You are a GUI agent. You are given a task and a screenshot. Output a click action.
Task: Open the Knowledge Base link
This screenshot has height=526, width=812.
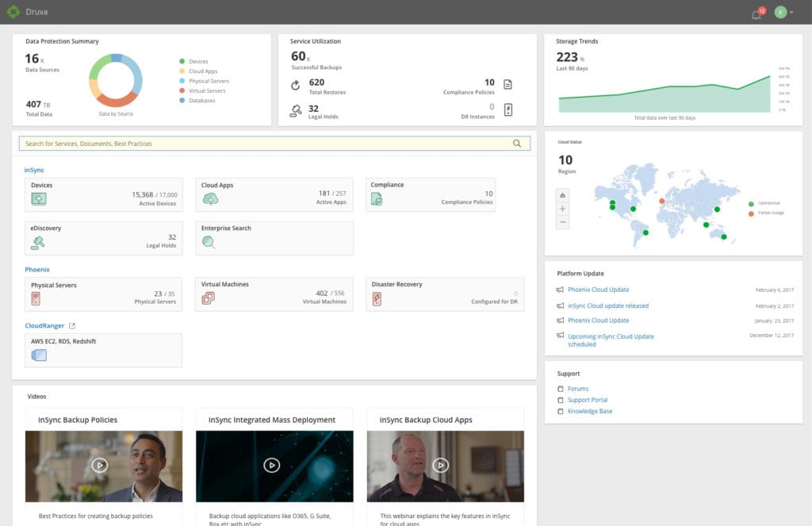coord(590,412)
